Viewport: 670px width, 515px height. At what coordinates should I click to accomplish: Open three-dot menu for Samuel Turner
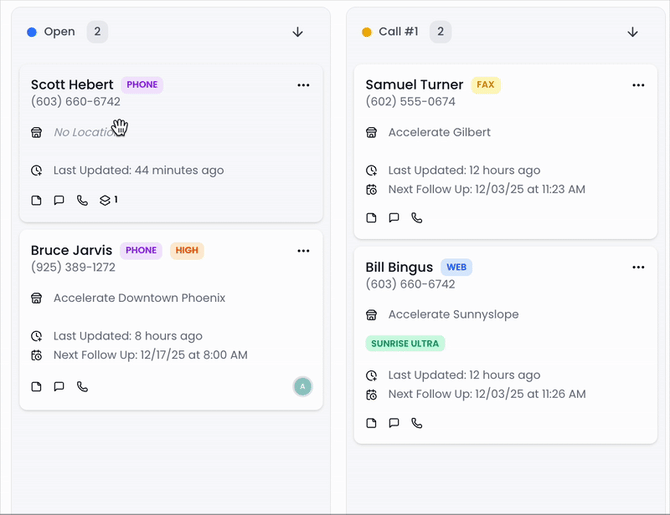pyautogui.click(x=638, y=86)
